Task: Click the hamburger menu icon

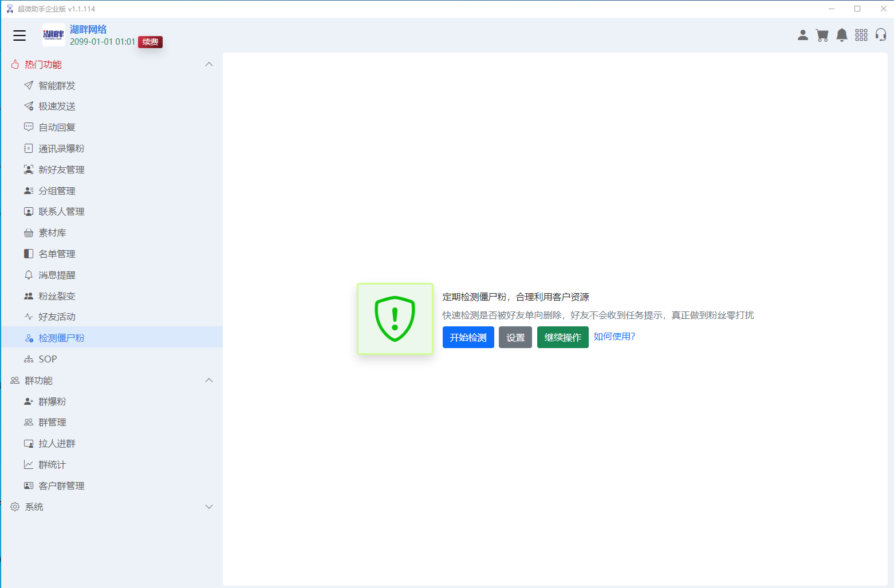Action: [x=19, y=35]
